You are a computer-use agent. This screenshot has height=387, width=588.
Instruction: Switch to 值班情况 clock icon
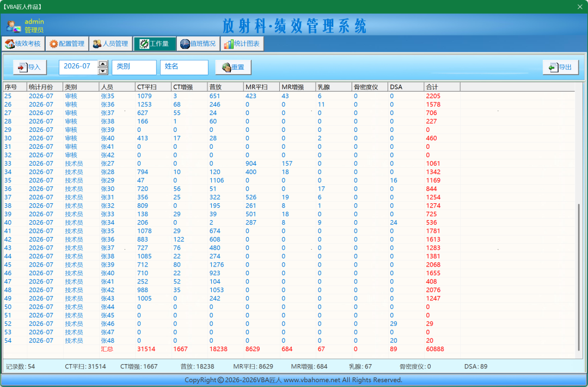[x=185, y=44]
